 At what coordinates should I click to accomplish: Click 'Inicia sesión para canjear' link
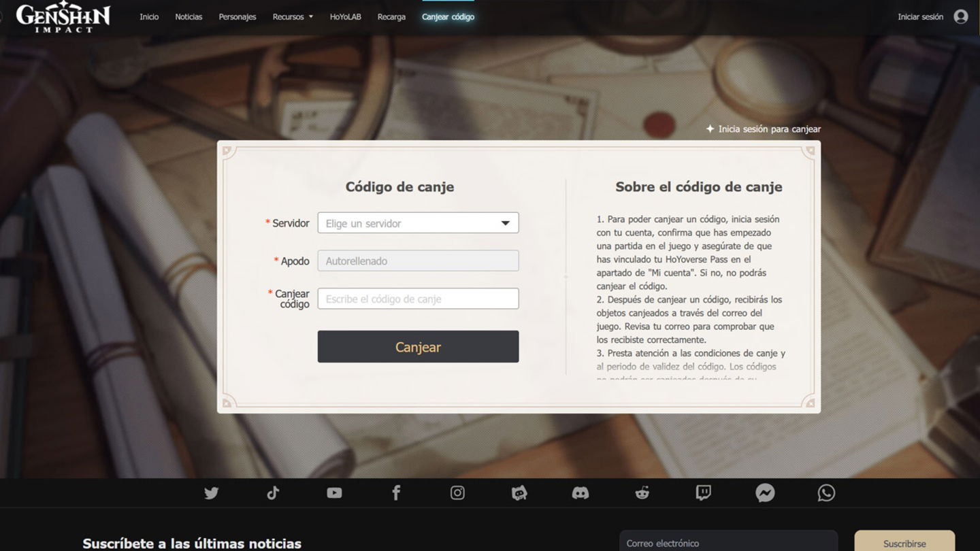(764, 129)
